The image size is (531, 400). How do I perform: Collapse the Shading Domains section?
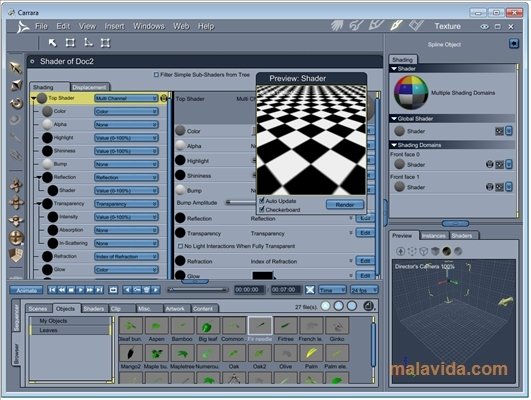coord(394,145)
